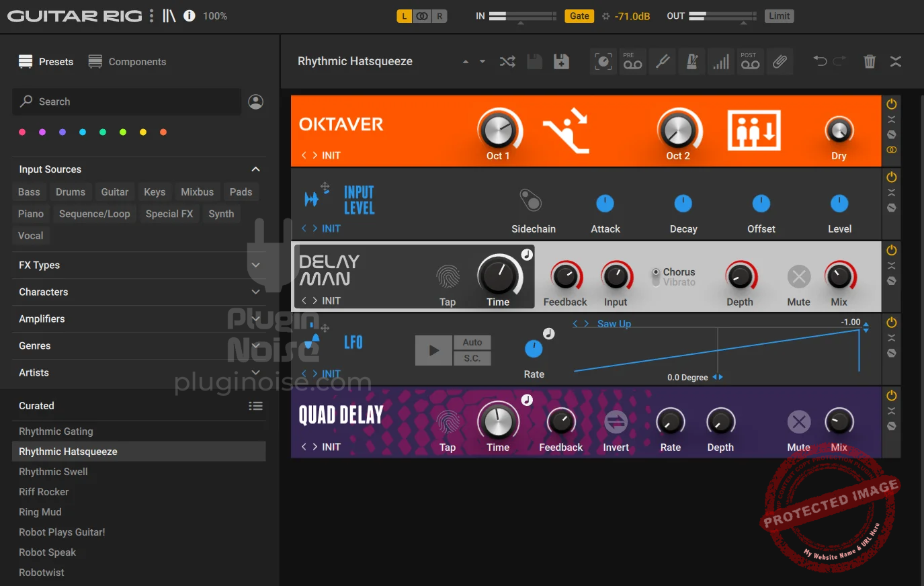Click the pink color filter dot
This screenshot has width=924, height=586.
click(22, 132)
